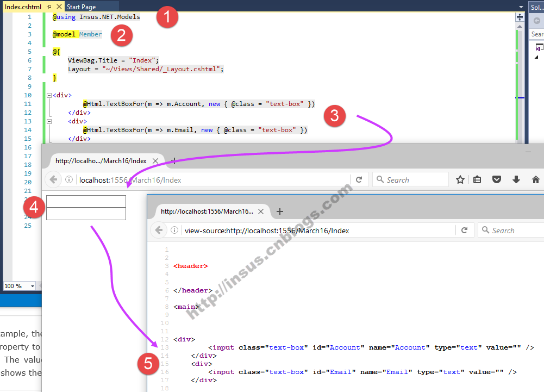The width and height of the screenshot is (544, 392).
Task: Open the downloads arrow icon
Action: click(516, 179)
